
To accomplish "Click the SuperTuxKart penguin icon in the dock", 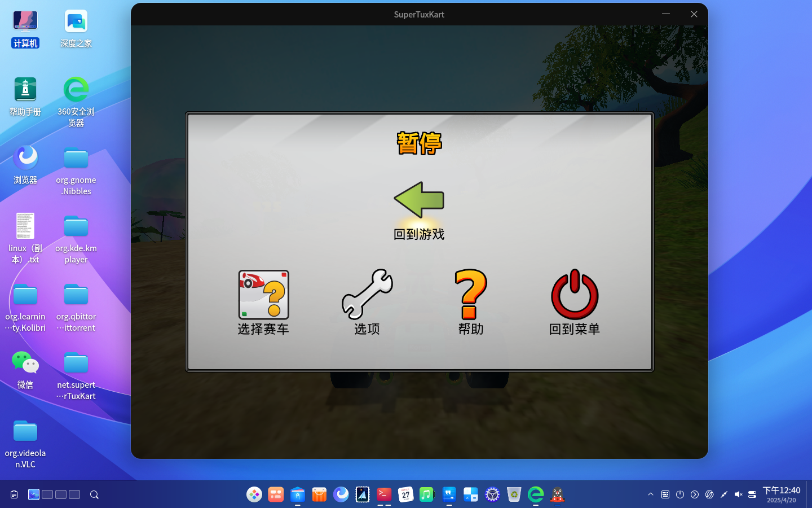I will [x=558, y=494].
